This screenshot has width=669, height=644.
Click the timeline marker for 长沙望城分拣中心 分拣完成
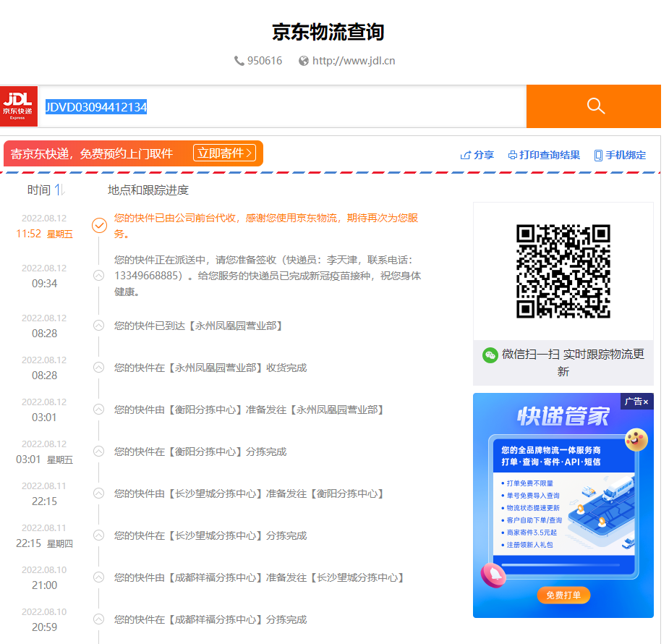point(98,535)
